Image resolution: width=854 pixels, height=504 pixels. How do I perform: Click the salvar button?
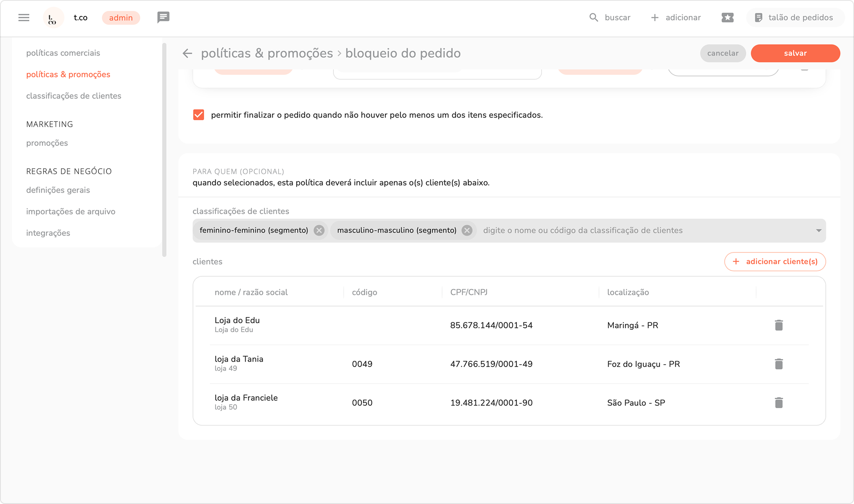795,53
